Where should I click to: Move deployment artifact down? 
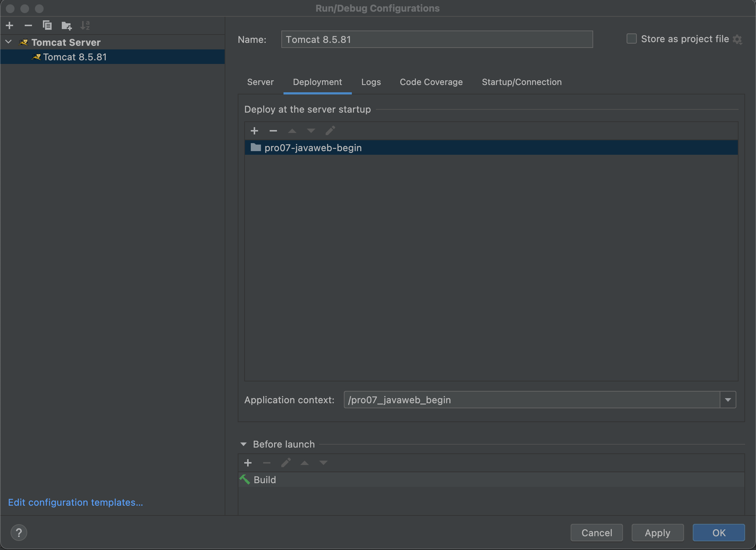311,131
